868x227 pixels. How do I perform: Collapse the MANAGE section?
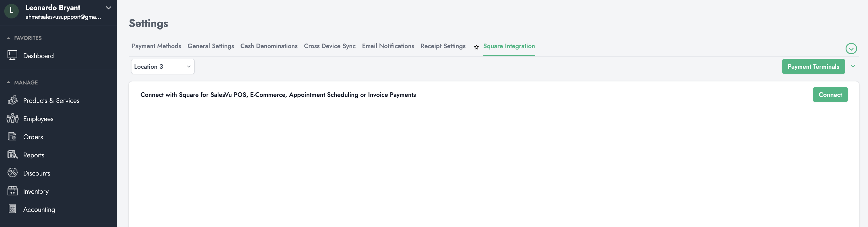click(x=8, y=83)
